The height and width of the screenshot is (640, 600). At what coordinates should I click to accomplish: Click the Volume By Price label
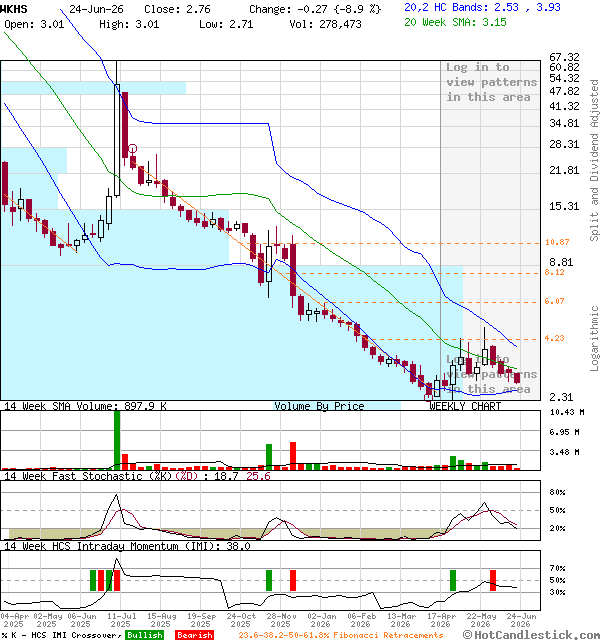point(319,406)
